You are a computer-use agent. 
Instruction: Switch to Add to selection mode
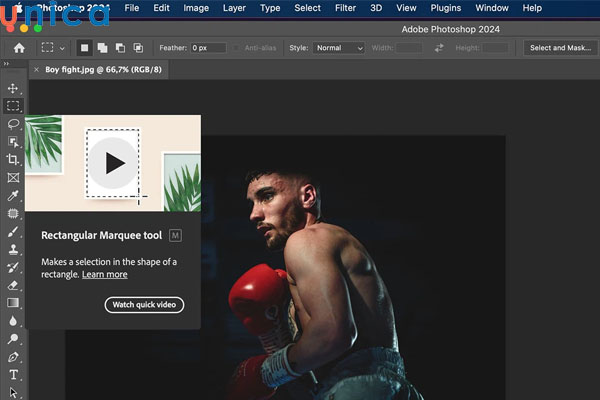pyautogui.click(x=102, y=47)
